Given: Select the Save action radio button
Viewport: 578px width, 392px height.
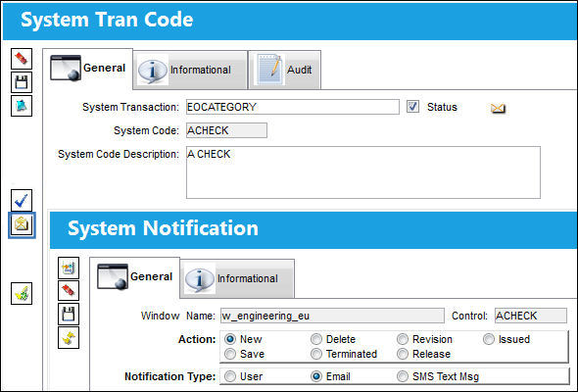Looking at the screenshot, I should point(230,354).
